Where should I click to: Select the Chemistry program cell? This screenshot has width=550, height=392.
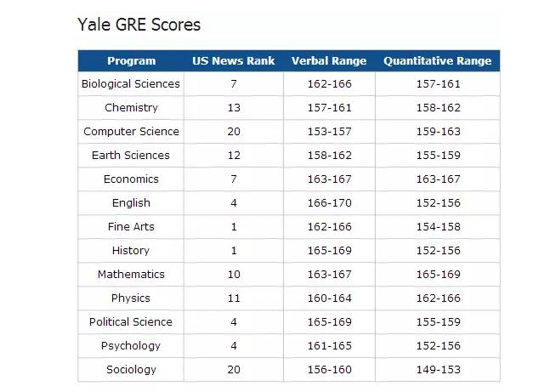pyautogui.click(x=131, y=108)
